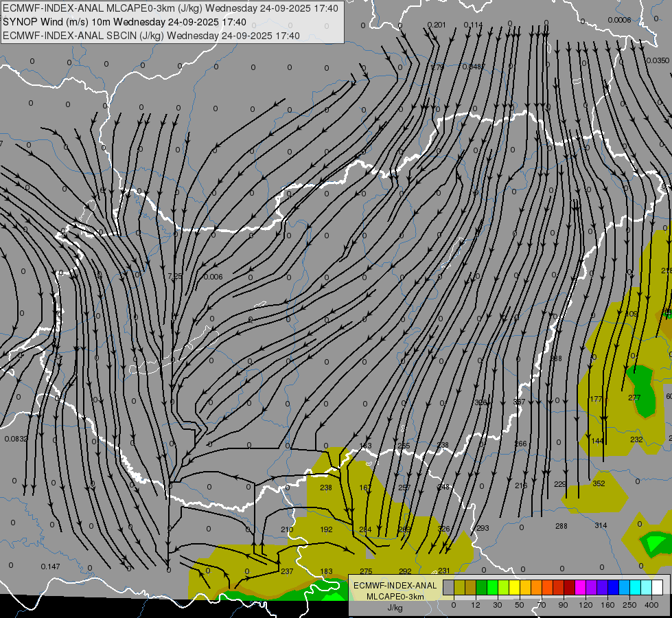Screen dimensions: 672x618
Task: Click the map value 109
Action: pyautogui.click(x=632, y=314)
